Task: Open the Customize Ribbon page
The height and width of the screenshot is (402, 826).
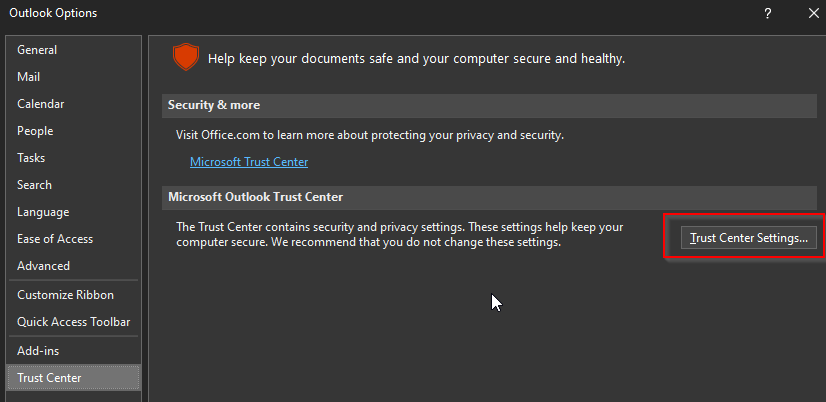Action: (65, 295)
